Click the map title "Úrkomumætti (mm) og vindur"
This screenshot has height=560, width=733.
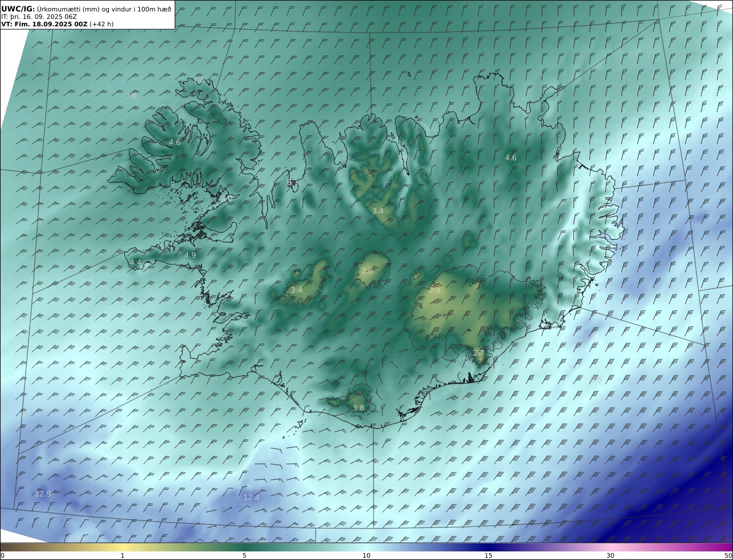pos(86,9)
